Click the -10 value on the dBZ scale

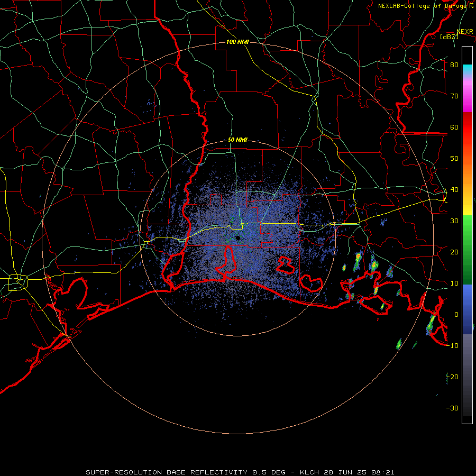pyautogui.click(x=452, y=346)
